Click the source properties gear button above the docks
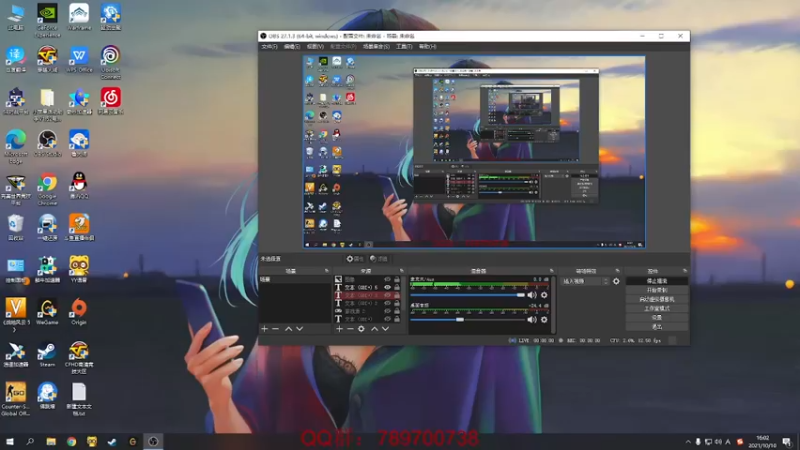800x450 pixels. click(x=355, y=259)
